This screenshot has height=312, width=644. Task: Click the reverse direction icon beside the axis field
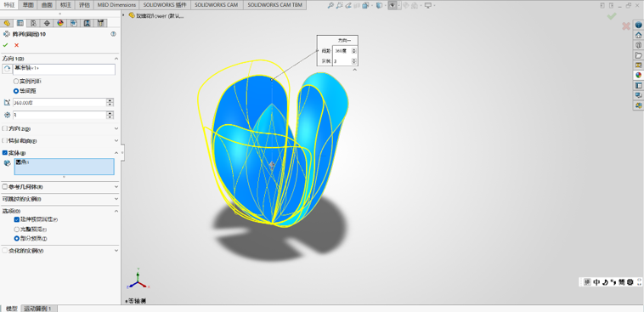click(x=7, y=69)
